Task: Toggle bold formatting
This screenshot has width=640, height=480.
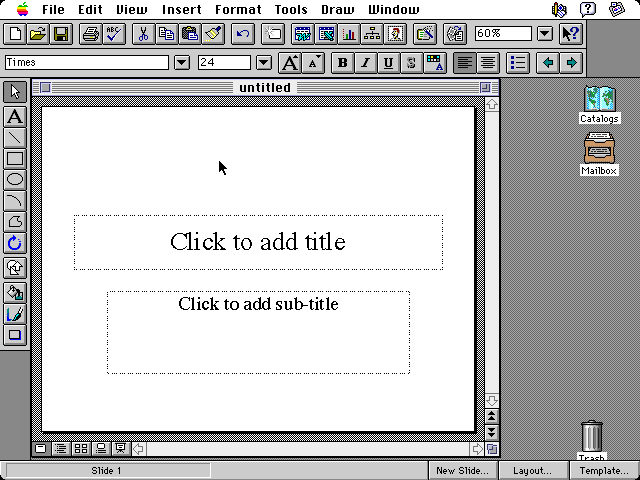Action: [x=342, y=63]
